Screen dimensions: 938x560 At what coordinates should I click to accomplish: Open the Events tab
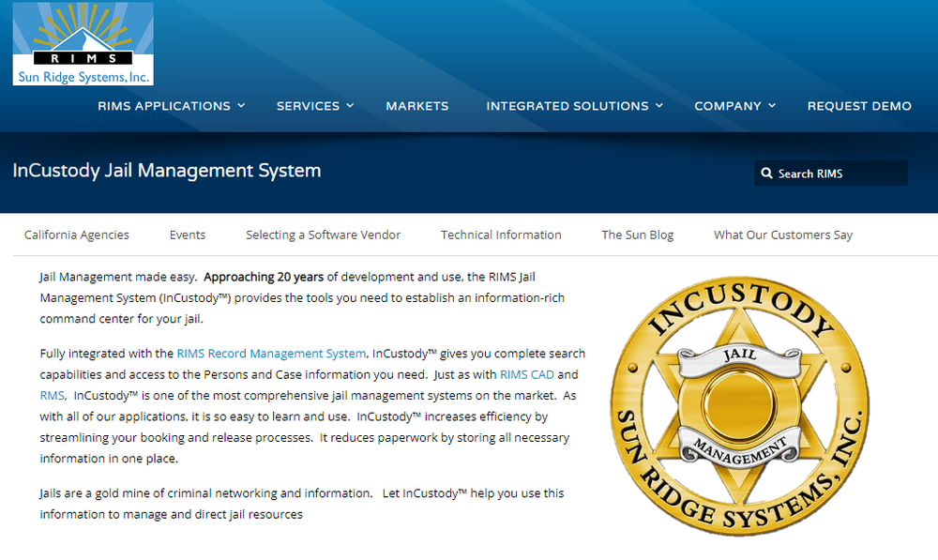(x=188, y=235)
